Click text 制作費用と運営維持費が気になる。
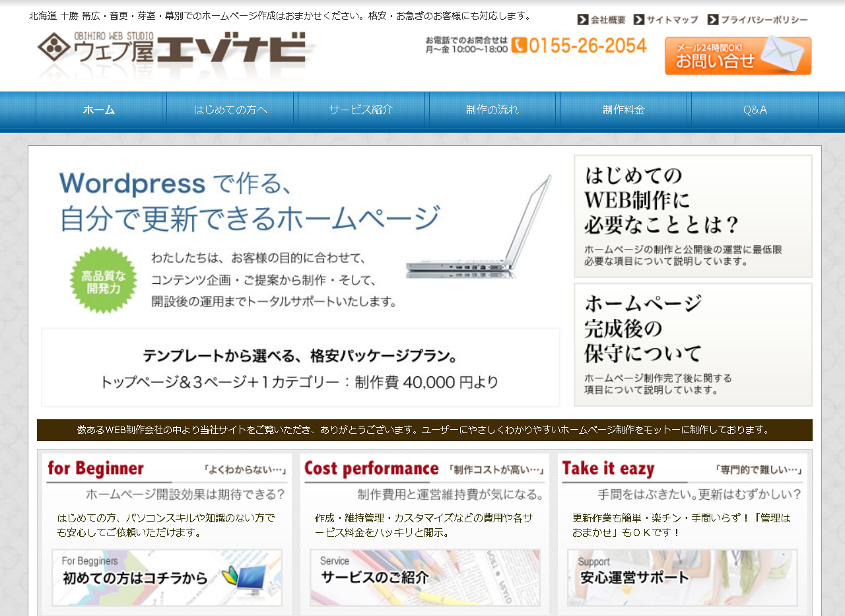845x616 pixels. tap(451, 495)
